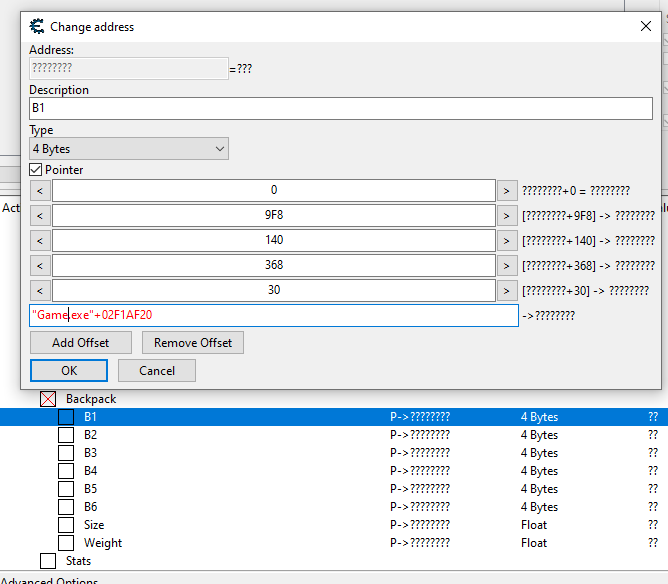Close the Change address dialog
This screenshot has height=584, width=668.
(x=645, y=27)
